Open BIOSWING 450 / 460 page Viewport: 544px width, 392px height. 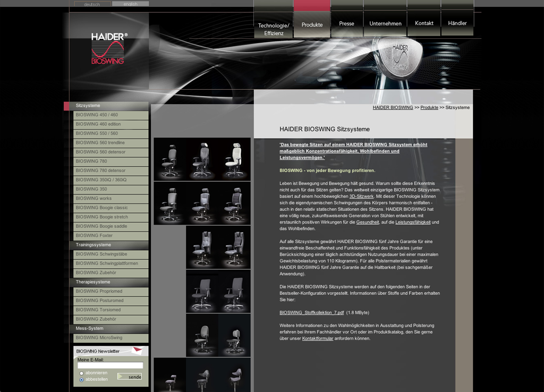click(110, 115)
